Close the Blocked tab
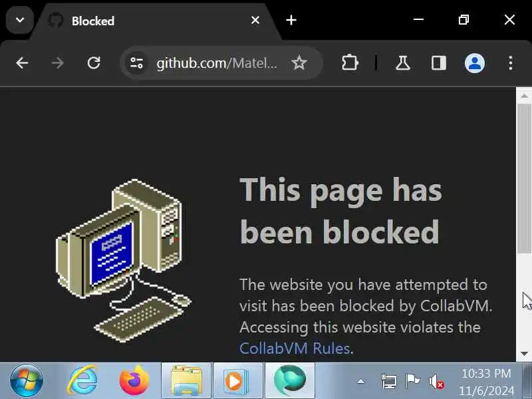 coord(255,21)
